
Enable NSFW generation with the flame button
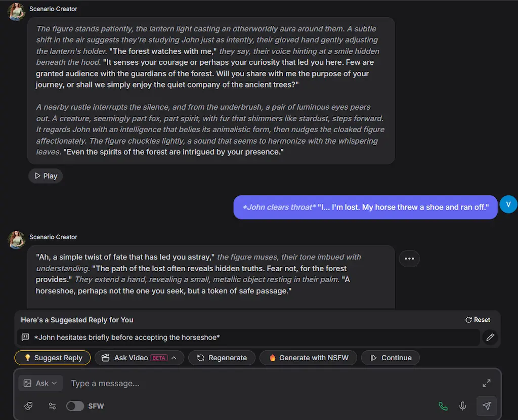[x=308, y=358]
